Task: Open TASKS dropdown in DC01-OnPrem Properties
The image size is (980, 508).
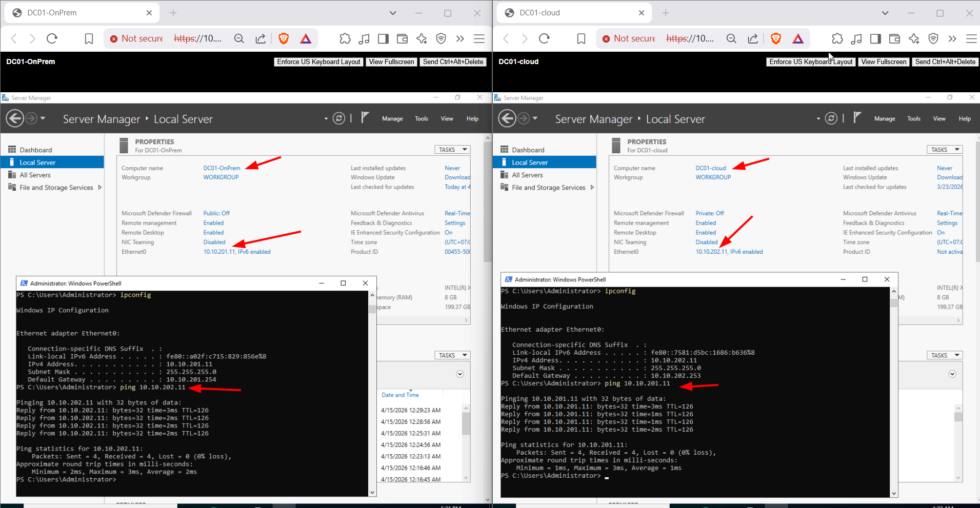Action: pyautogui.click(x=452, y=150)
